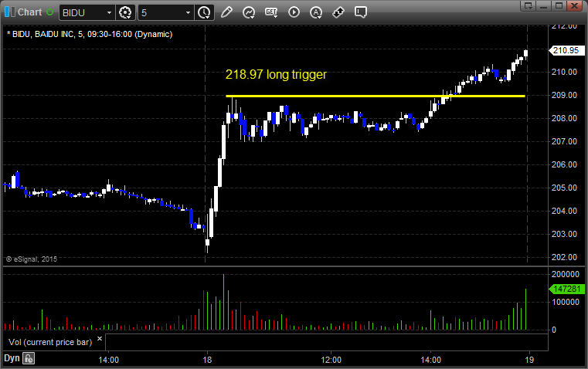Expand the BIDU symbol dropdown

[109, 12]
